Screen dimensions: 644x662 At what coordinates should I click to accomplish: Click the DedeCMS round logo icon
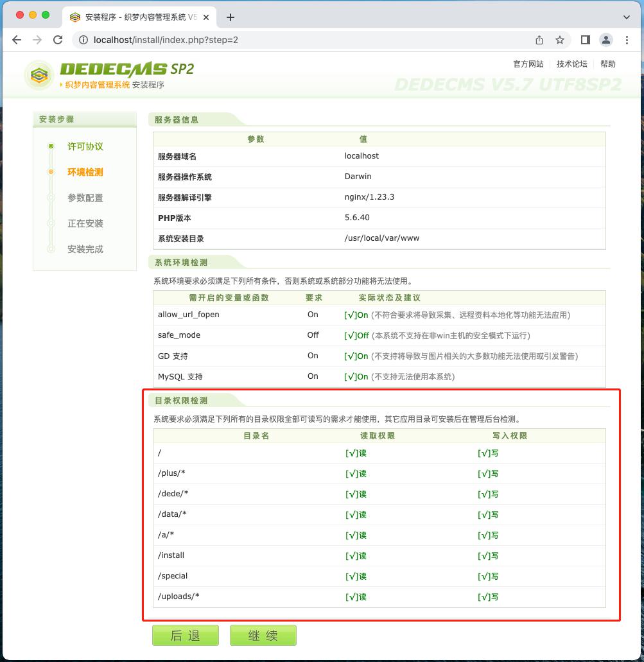coord(39,75)
